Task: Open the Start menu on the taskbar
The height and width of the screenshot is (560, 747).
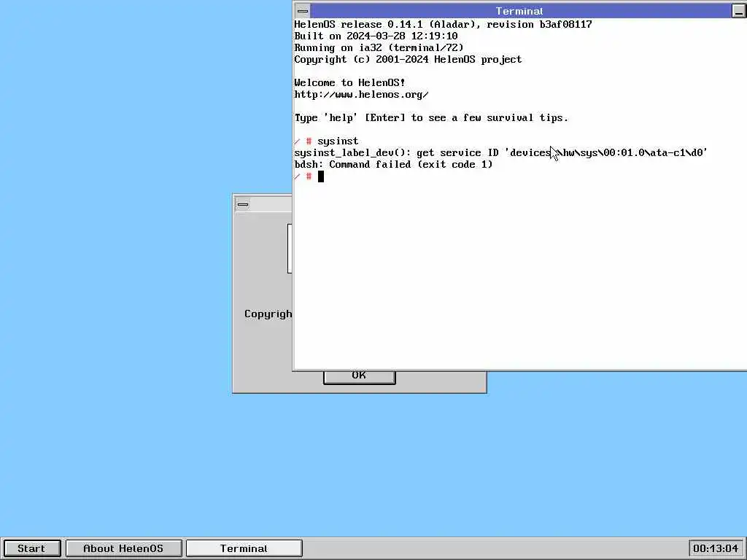Action: pos(32,548)
